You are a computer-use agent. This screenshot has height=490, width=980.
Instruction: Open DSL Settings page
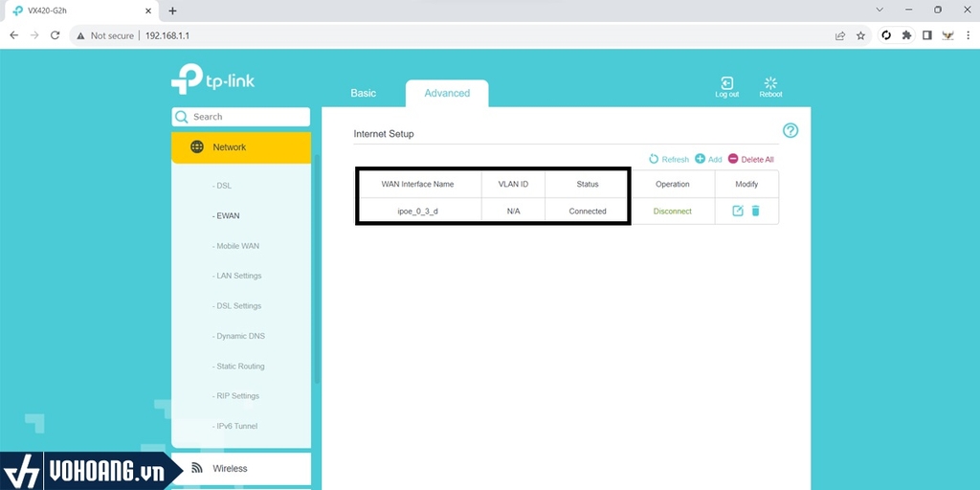237,305
